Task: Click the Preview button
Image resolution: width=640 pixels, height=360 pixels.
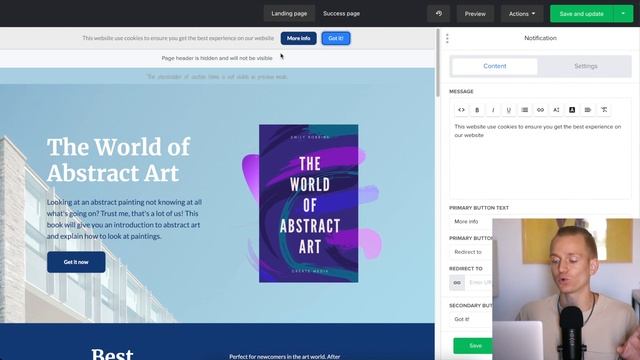Action: click(475, 14)
